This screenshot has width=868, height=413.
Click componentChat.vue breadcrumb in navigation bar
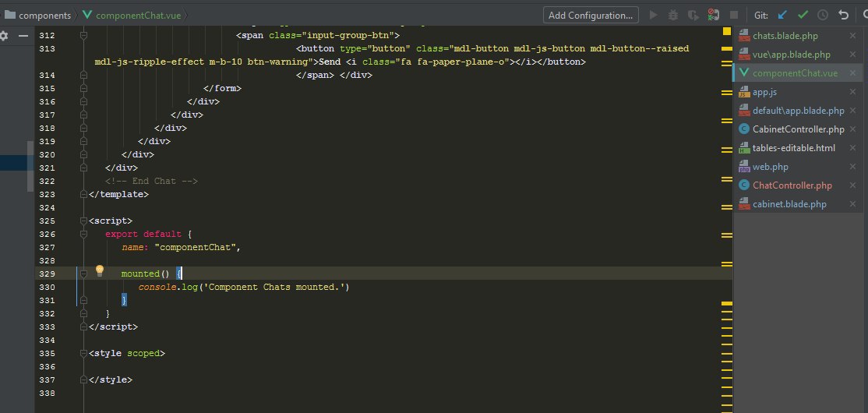(139, 16)
